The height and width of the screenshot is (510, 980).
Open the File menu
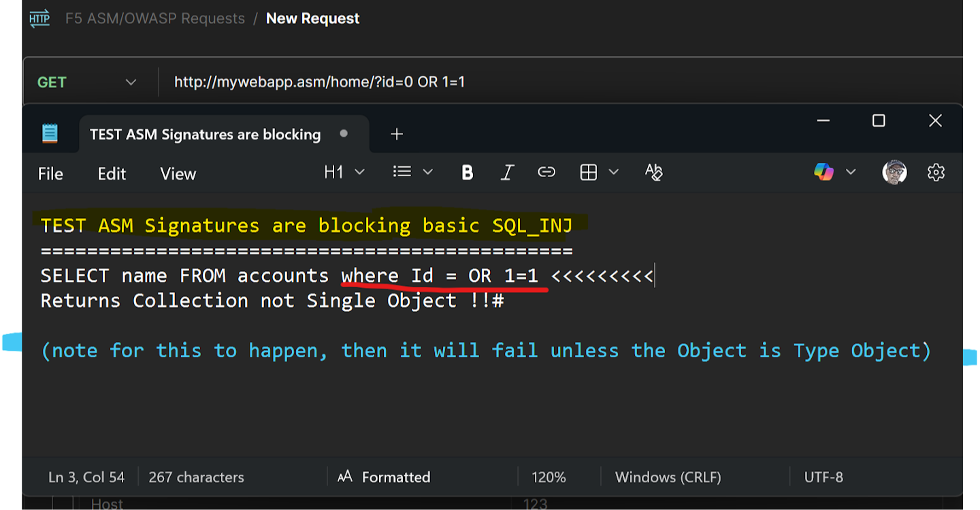50,174
